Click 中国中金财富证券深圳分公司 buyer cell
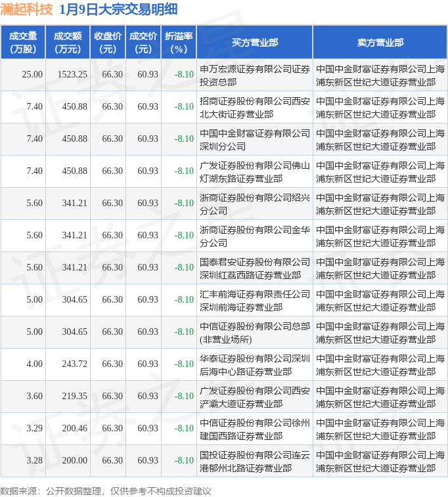The width and height of the screenshot is (448, 497). pyautogui.click(x=254, y=139)
